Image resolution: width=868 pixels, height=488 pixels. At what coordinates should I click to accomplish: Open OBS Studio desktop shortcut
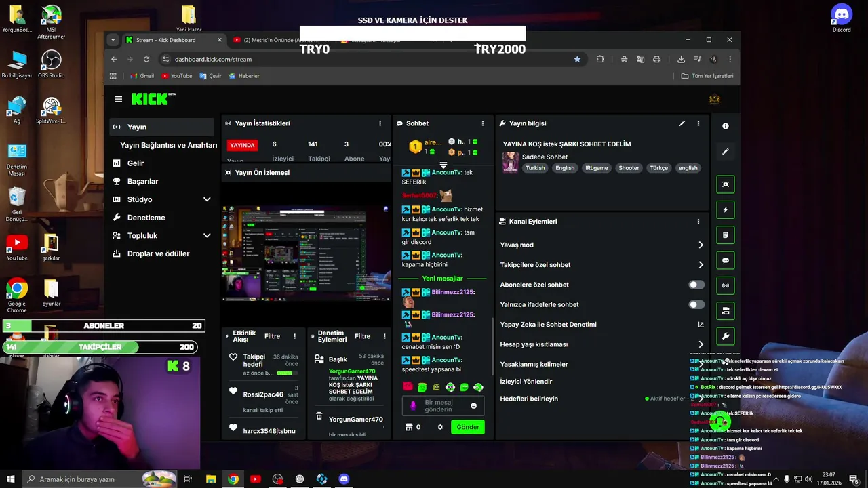[52, 66]
